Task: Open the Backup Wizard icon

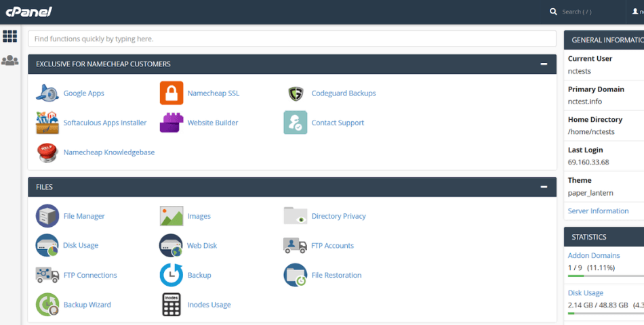Action: click(47, 305)
